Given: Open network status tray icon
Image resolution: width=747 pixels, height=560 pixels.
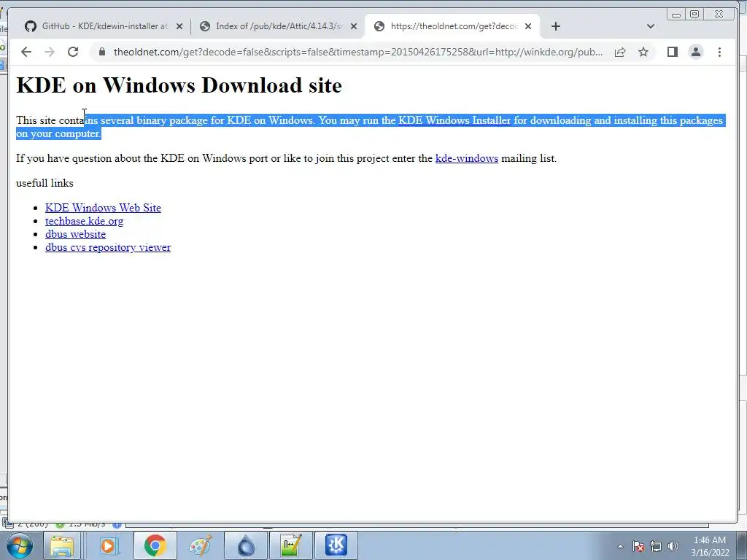Looking at the screenshot, I should [x=656, y=547].
